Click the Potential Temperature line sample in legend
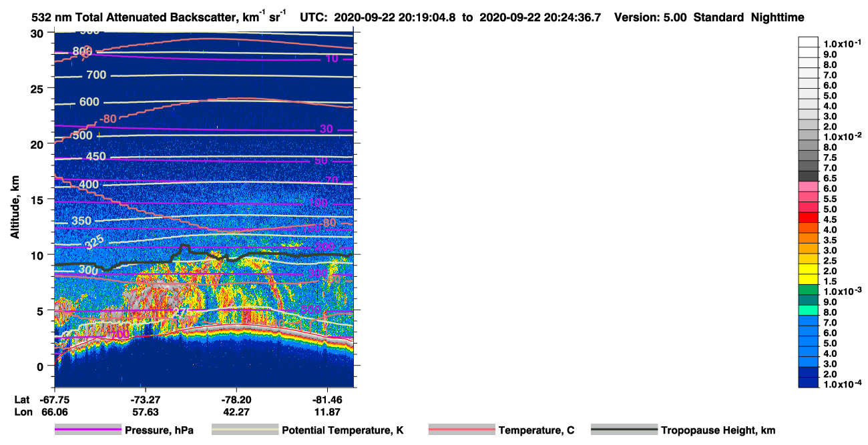The image size is (868, 445). (245, 430)
